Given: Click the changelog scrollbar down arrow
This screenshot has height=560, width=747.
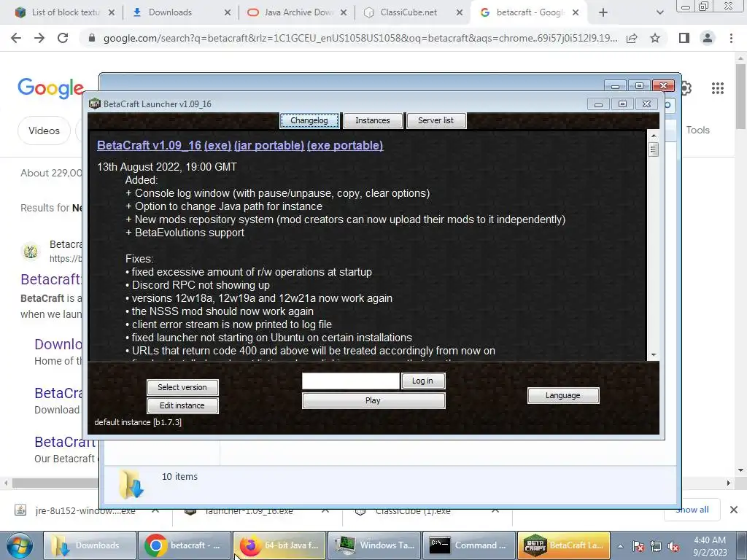Looking at the screenshot, I should click(654, 355).
